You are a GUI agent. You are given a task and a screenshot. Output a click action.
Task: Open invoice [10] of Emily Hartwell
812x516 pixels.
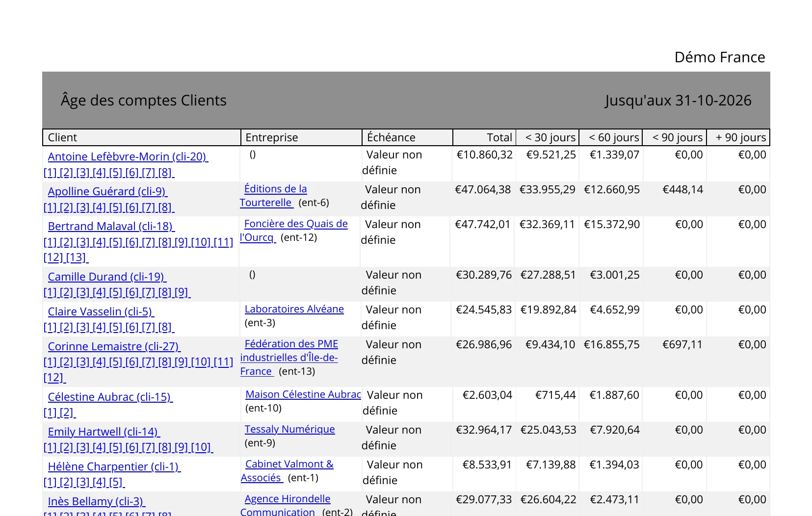pyautogui.click(x=202, y=447)
